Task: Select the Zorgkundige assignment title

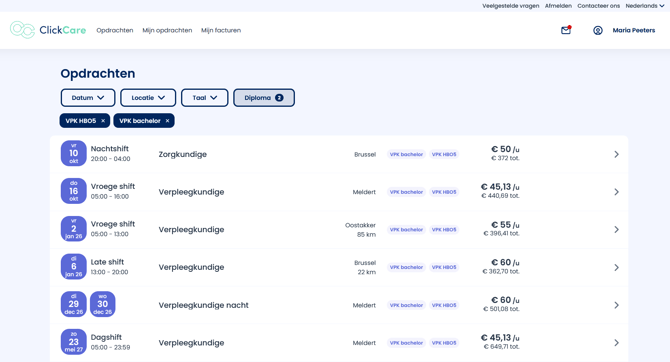Action: [x=182, y=154]
